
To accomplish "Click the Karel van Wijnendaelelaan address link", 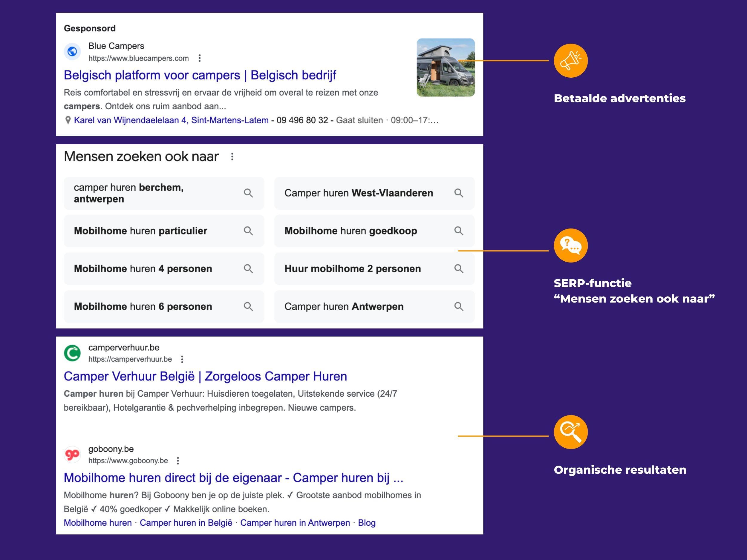I will [x=171, y=120].
